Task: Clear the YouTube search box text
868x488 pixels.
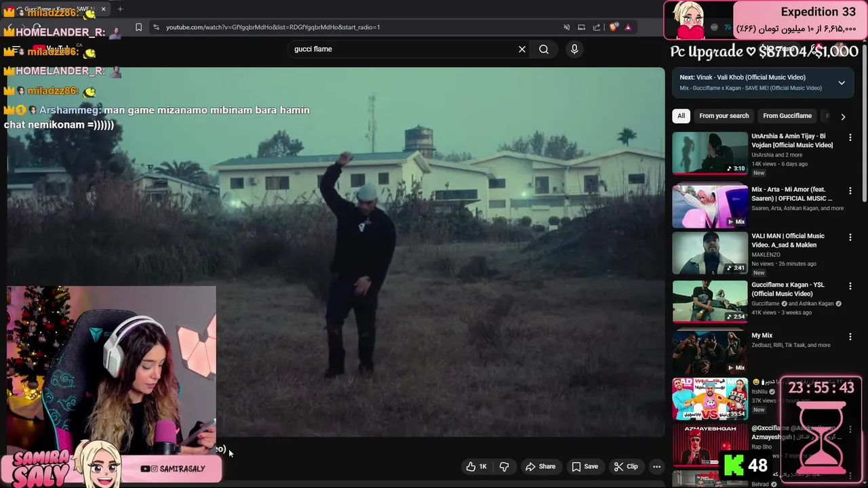Action: (x=522, y=49)
